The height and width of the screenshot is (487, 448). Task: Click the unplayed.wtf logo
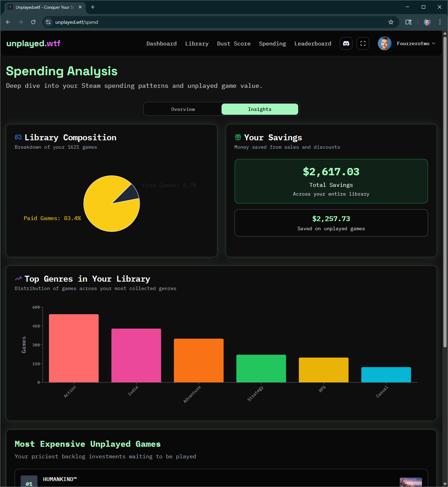(x=33, y=43)
